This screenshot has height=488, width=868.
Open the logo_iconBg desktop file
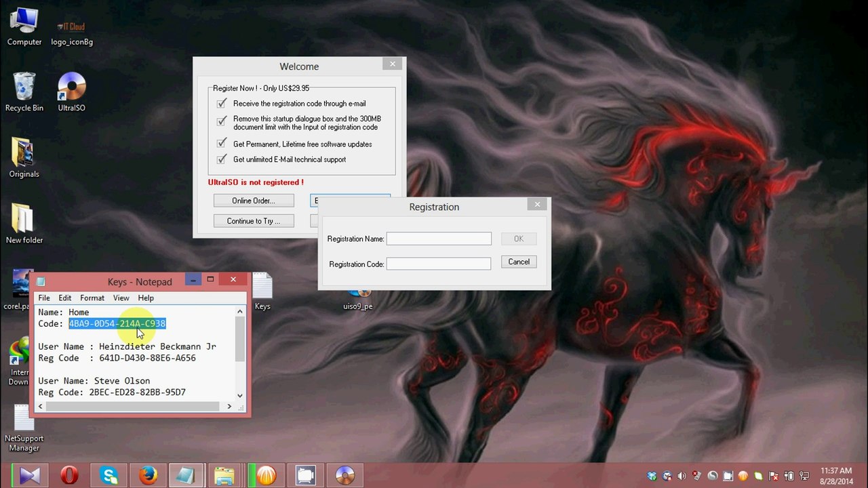pos(72,32)
